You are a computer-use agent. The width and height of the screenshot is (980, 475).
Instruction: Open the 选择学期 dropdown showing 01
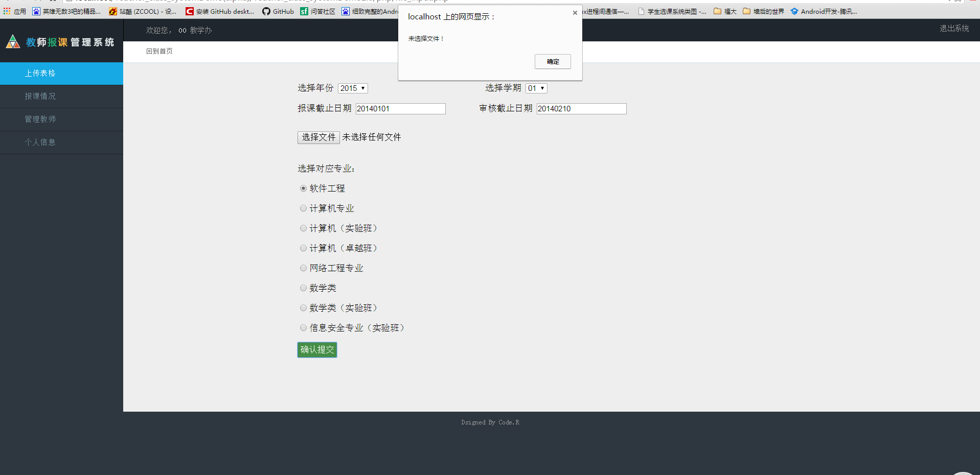(x=536, y=88)
